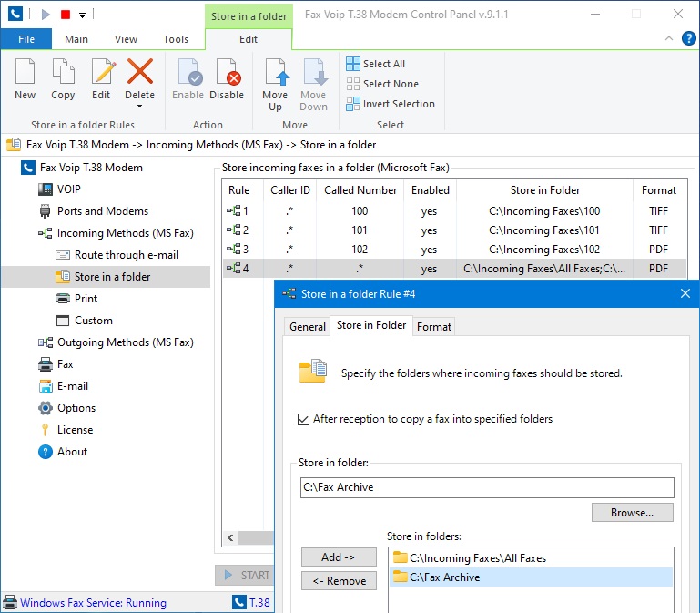The width and height of the screenshot is (700, 613).
Task: Toggle After reception to copy a fax checkbox
Action: tap(303, 419)
